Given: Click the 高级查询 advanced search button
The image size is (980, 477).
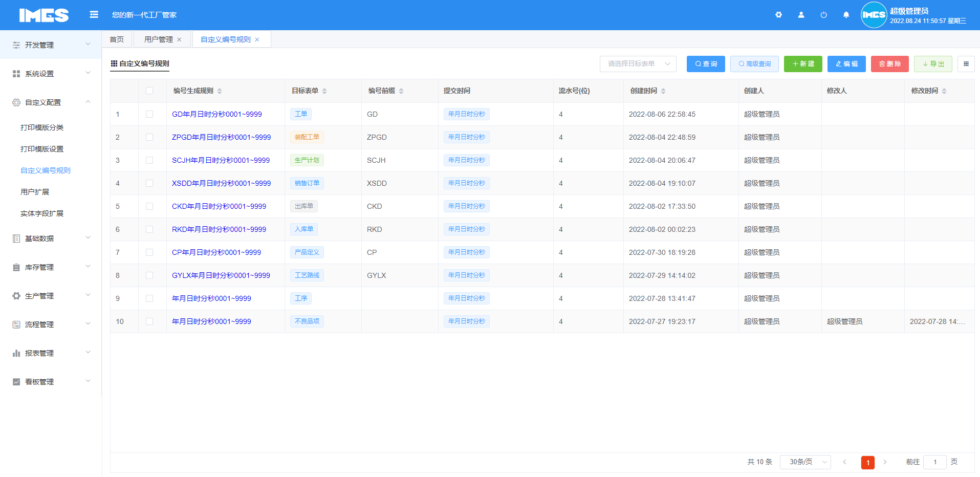Looking at the screenshot, I should point(754,64).
